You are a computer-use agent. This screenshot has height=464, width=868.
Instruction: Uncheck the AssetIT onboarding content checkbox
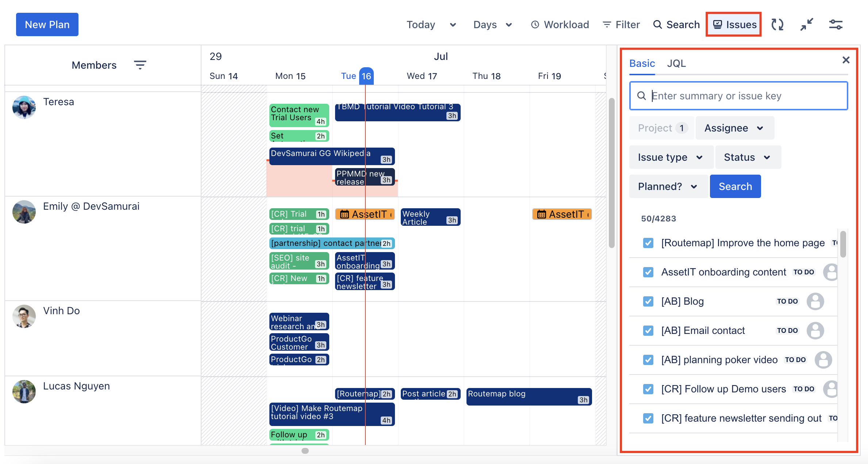(648, 272)
